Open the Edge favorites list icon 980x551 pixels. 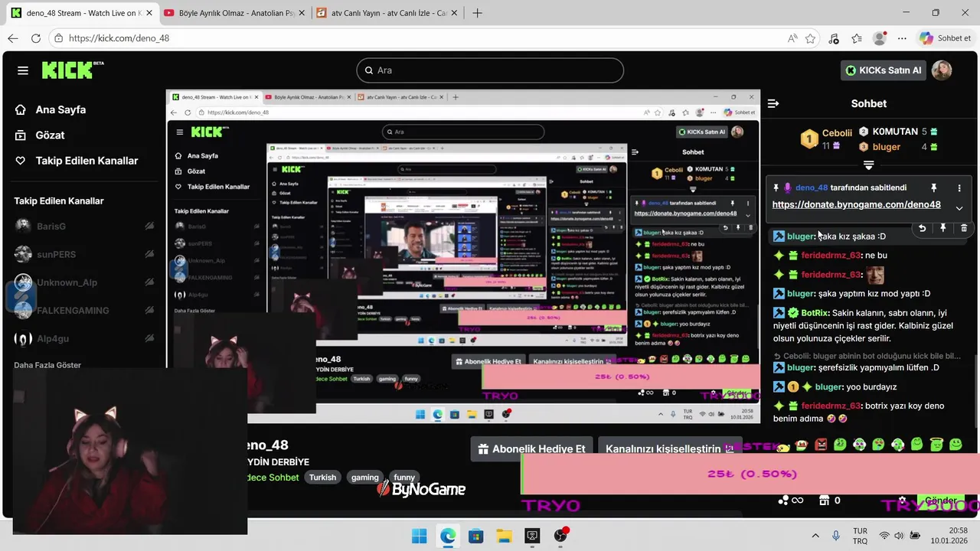click(x=857, y=38)
